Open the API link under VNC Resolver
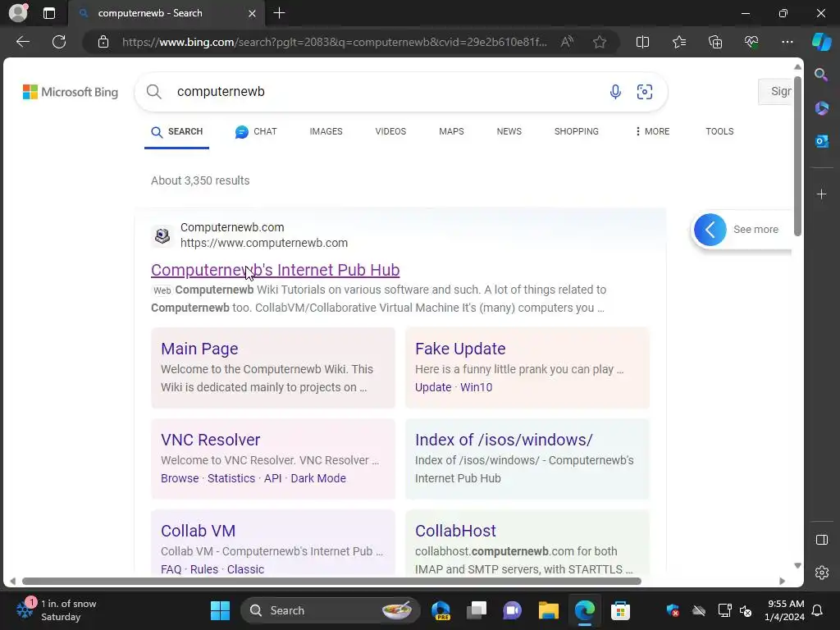The image size is (840, 630). click(x=272, y=478)
